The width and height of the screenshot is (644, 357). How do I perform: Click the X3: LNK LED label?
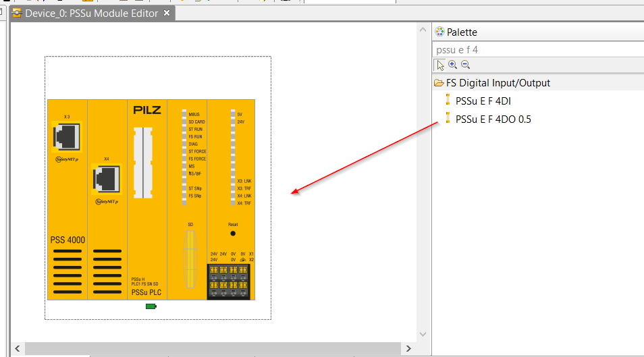244,181
